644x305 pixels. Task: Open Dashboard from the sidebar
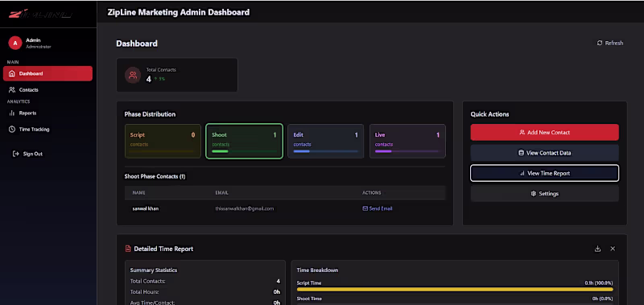coord(47,73)
